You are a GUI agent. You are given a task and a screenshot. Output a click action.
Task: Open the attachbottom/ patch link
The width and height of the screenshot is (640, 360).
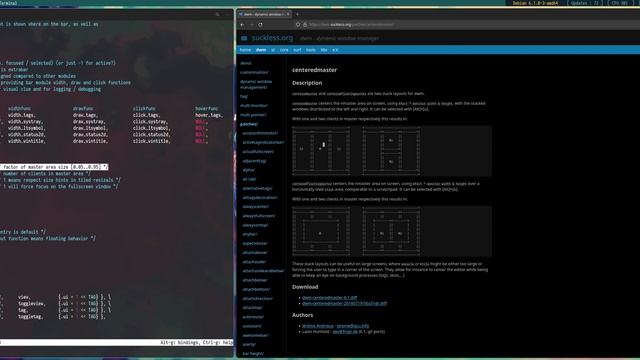point(256,289)
